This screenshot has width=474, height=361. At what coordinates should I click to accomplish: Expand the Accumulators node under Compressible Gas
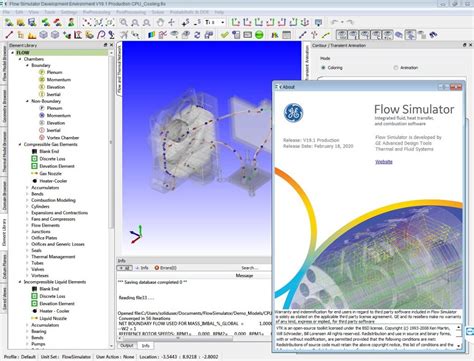point(27,188)
